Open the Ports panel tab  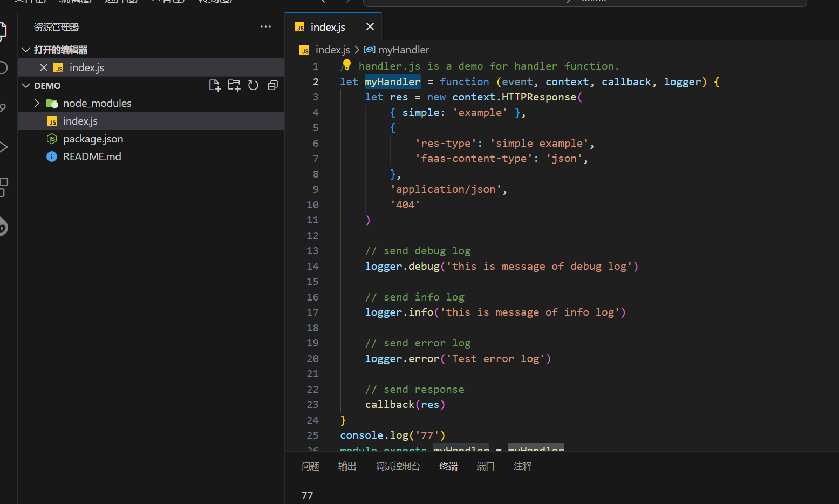(486, 466)
